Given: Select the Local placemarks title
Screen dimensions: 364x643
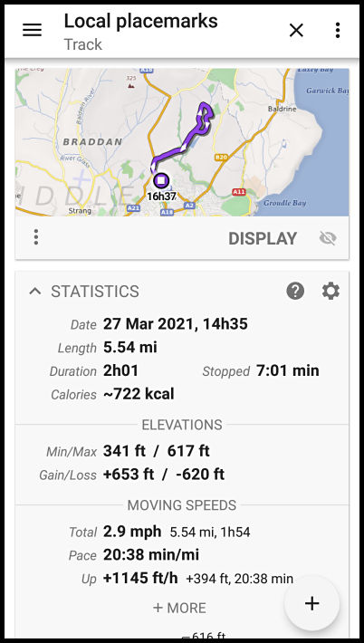Looking at the screenshot, I should [140, 21].
